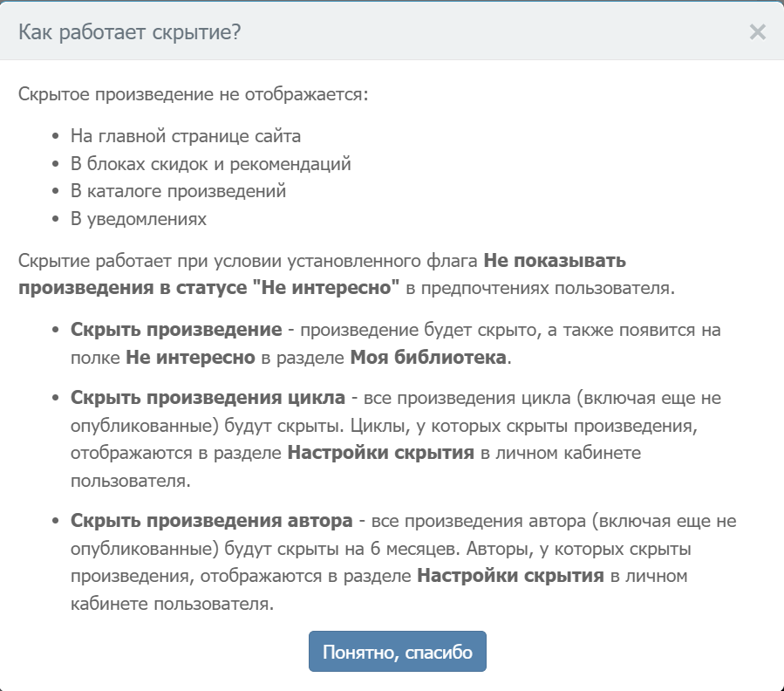Click the dialog title "Как работает скрытие?"
Screen dimensions: 784x691
130,32
